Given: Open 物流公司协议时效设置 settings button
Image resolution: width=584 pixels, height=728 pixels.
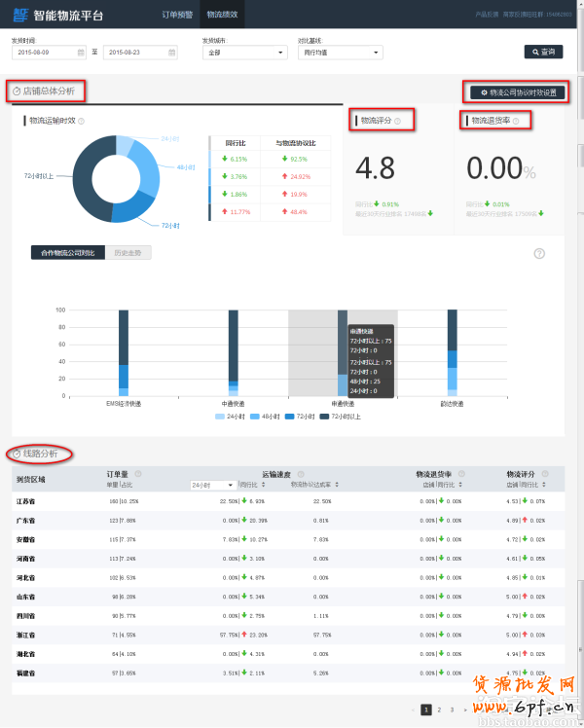Looking at the screenshot, I should click(x=514, y=92).
